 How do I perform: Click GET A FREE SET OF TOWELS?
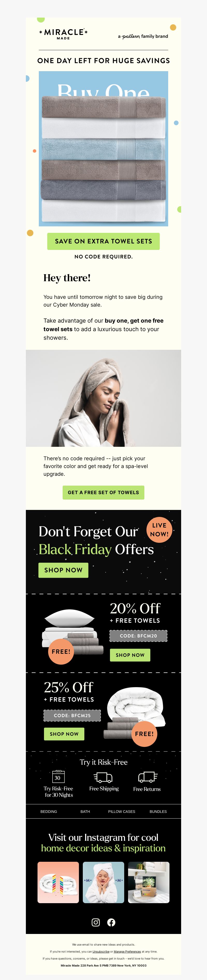(x=103, y=492)
